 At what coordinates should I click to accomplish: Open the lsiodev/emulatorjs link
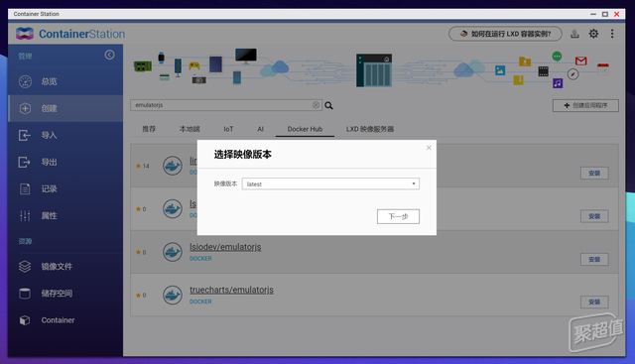[x=225, y=247]
